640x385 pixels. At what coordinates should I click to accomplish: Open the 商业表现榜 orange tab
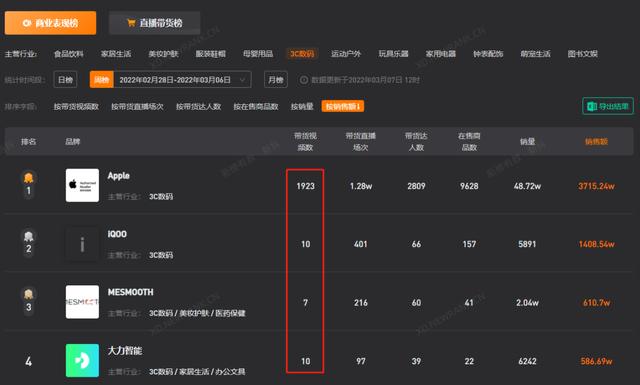pos(51,23)
